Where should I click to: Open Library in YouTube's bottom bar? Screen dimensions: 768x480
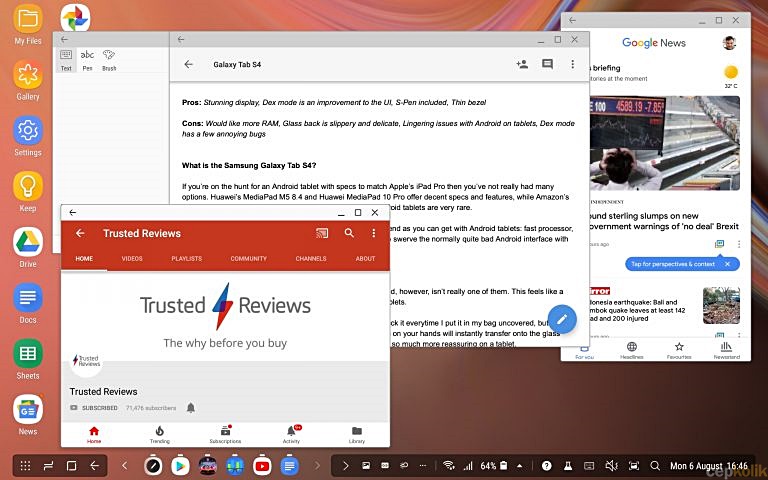357,434
